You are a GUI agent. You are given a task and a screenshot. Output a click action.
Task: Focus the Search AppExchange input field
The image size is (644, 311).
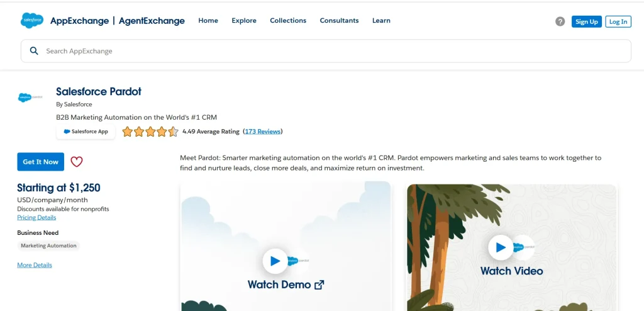coord(327,51)
